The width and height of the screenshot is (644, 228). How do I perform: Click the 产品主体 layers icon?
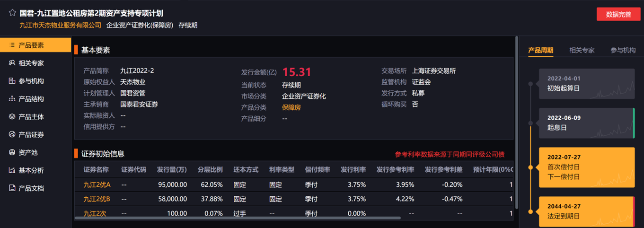pyautogui.click(x=12, y=116)
